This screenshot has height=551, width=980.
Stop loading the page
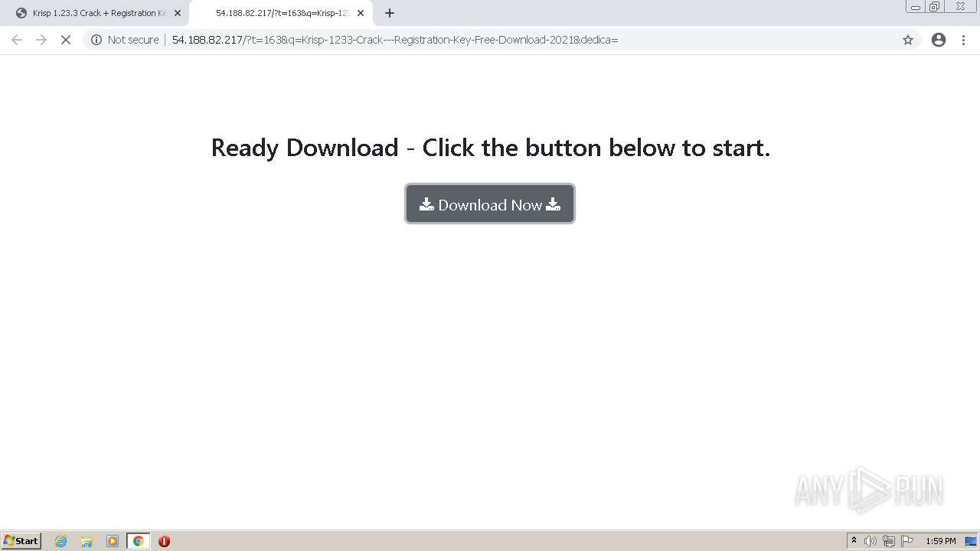pyautogui.click(x=66, y=40)
